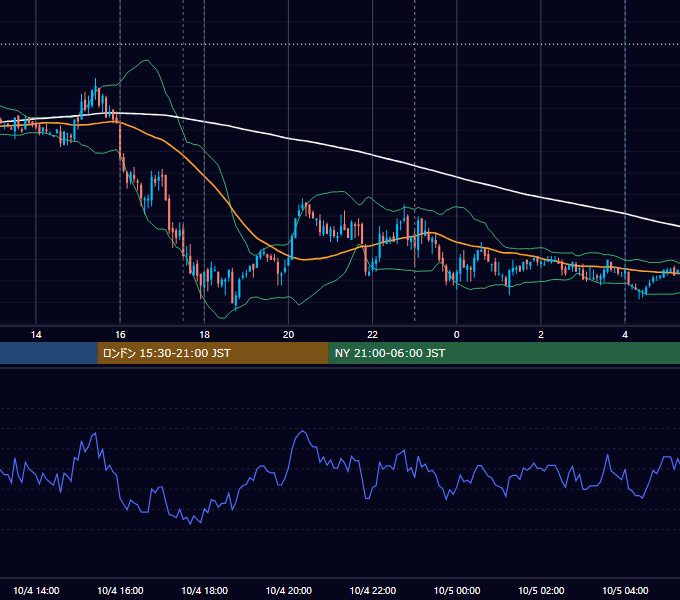Click the 10/4 20:00 time label
The height and width of the screenshot is (600, 680).
point(288,590)
